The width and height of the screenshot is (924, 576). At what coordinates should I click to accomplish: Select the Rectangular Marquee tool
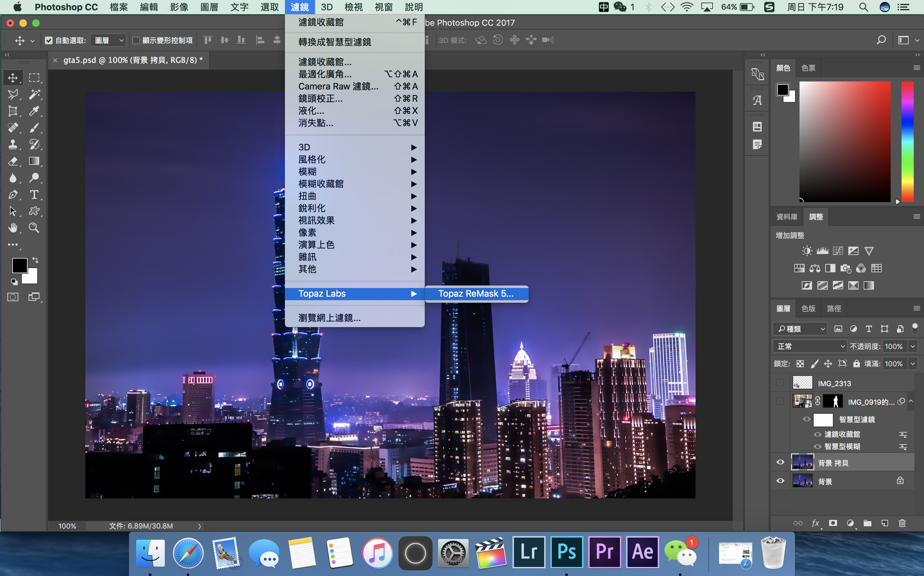pos(34,78)
